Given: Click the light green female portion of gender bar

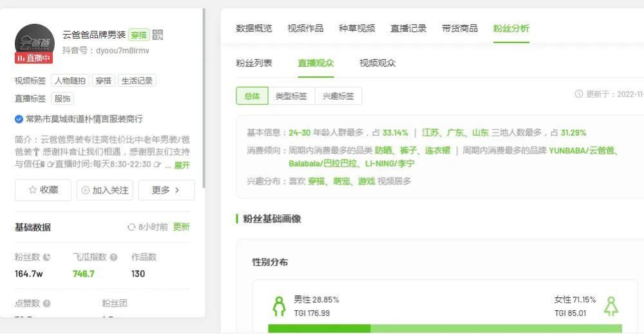Looking at the screenshot, I should pos(496,329).
